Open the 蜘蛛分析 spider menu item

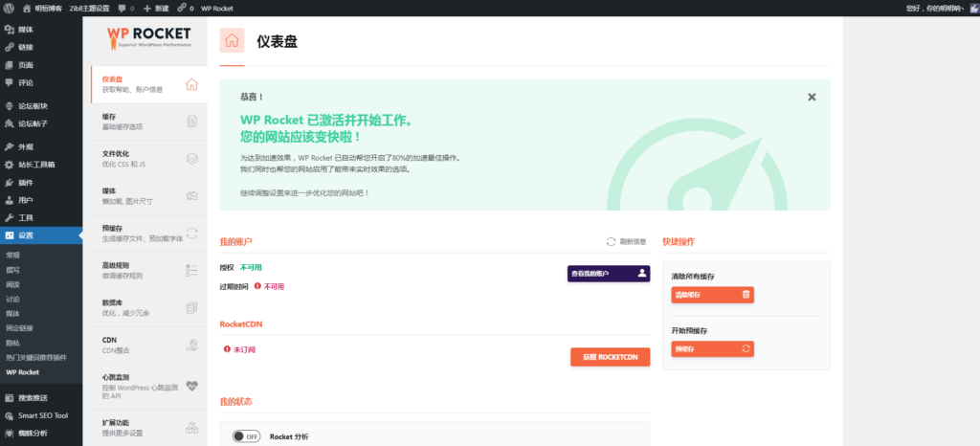(41, 433)
